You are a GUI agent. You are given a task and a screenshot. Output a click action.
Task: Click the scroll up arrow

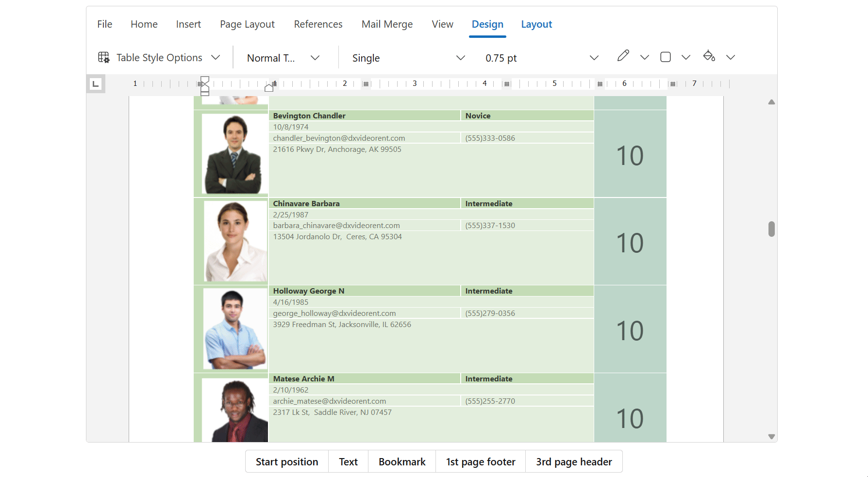[x=771, y=102]
